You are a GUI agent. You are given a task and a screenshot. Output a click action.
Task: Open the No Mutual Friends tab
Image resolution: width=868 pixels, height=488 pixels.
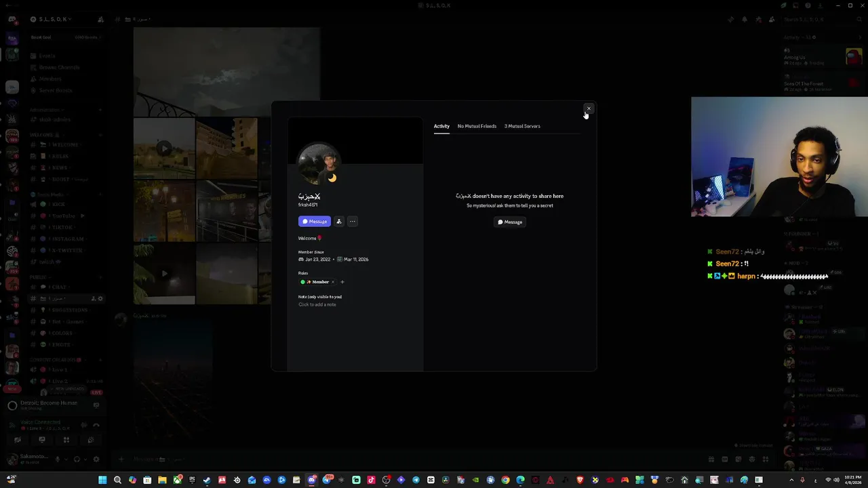coord(477,126)
